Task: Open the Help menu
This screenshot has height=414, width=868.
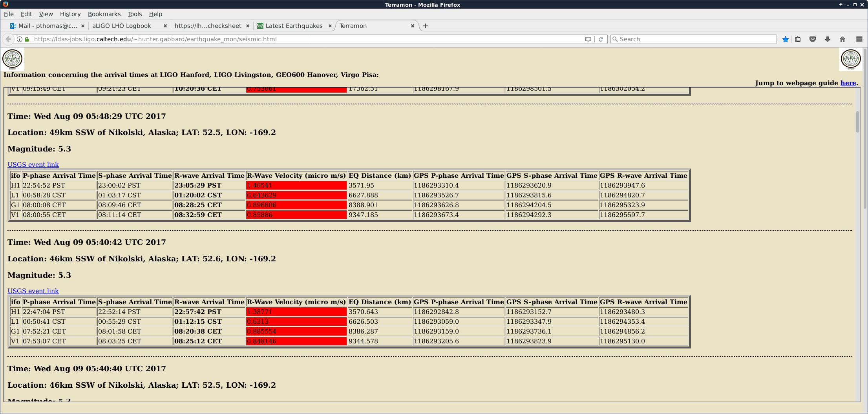Action: 155,14
